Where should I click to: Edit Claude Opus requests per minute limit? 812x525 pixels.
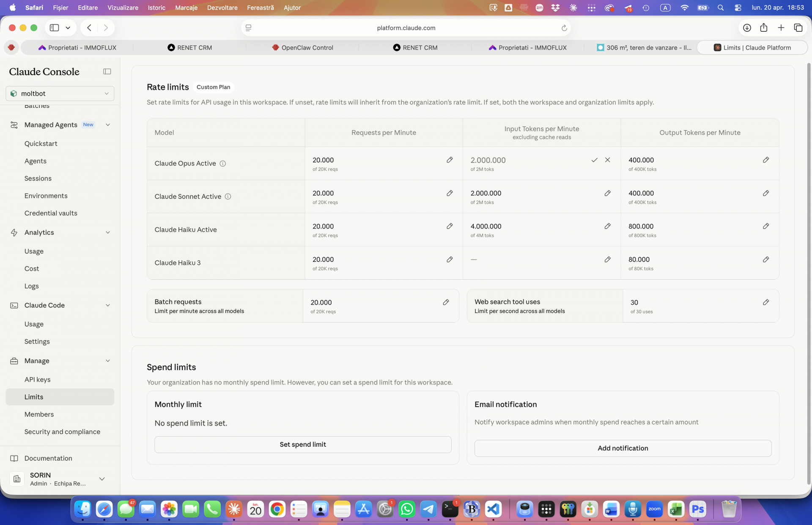point(450,160)
